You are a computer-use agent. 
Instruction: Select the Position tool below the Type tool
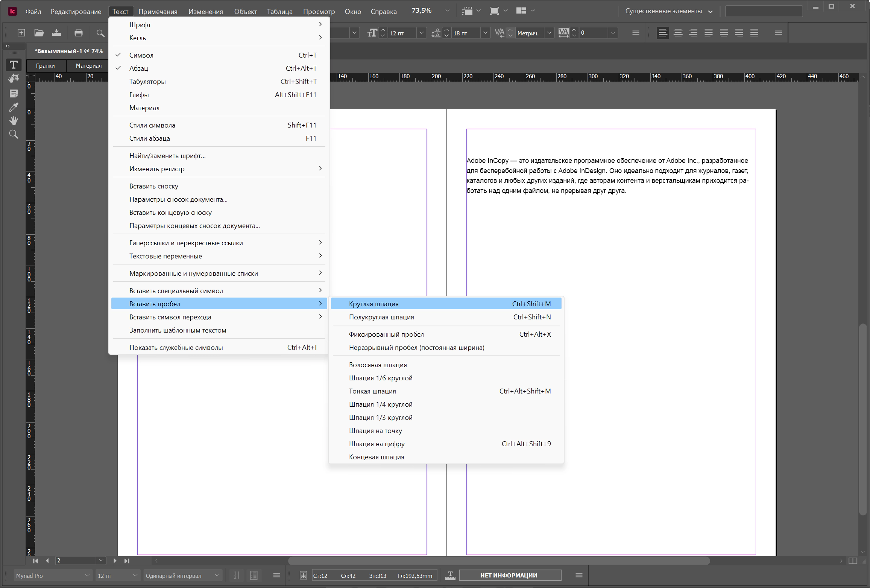pos(14,78)
